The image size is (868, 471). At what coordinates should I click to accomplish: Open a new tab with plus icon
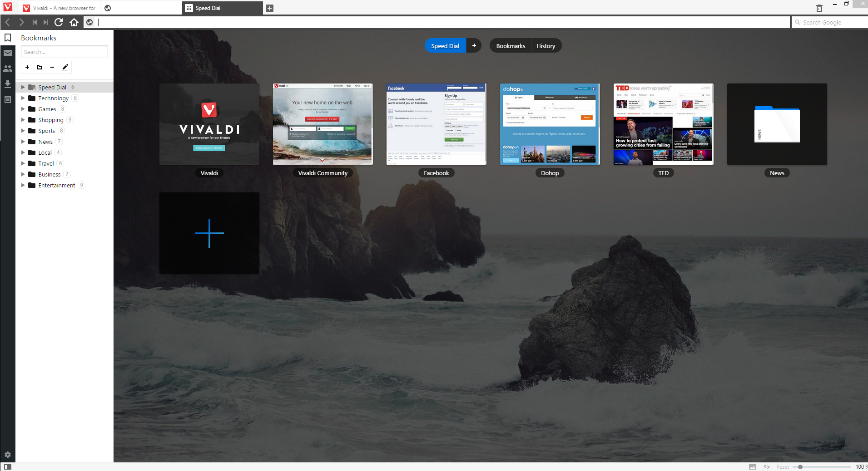pyautogui.click(x=270, y=8)
